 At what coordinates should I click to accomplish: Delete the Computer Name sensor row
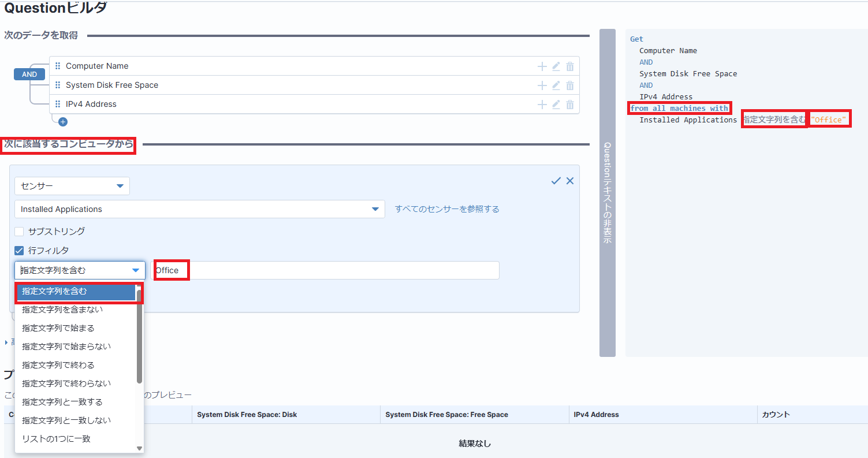pyautogui.click(x=570, y=66)
